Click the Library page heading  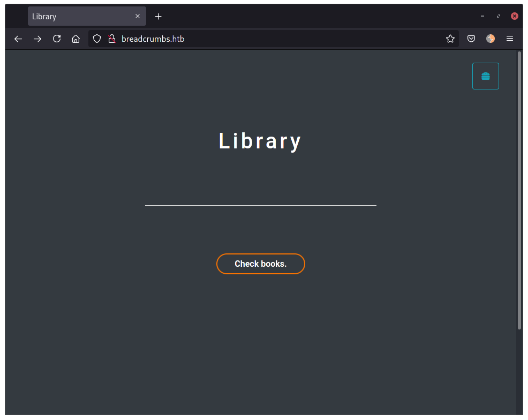(260, 140)
